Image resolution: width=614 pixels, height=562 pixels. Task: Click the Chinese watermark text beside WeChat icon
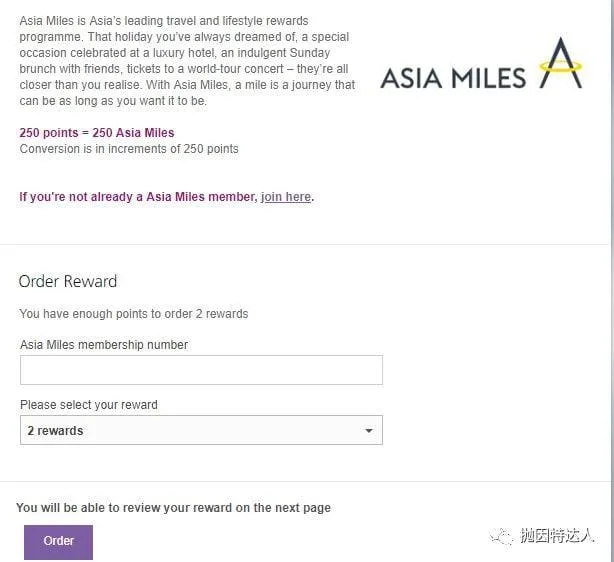(x=558, y=535)
